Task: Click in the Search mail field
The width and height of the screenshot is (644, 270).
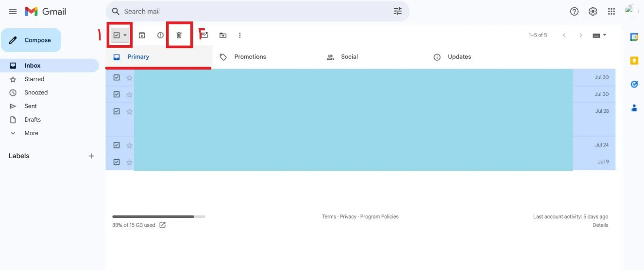Action: (x=253, y=11)
